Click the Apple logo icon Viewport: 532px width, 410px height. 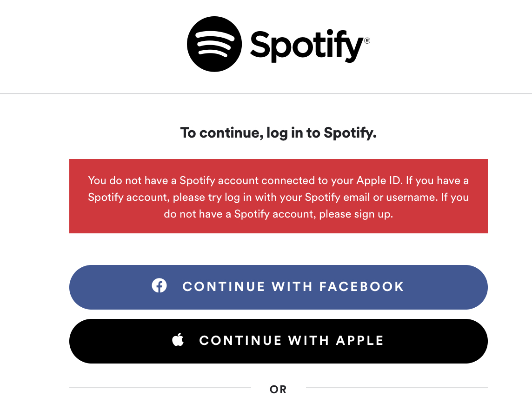tap(178, 339)
